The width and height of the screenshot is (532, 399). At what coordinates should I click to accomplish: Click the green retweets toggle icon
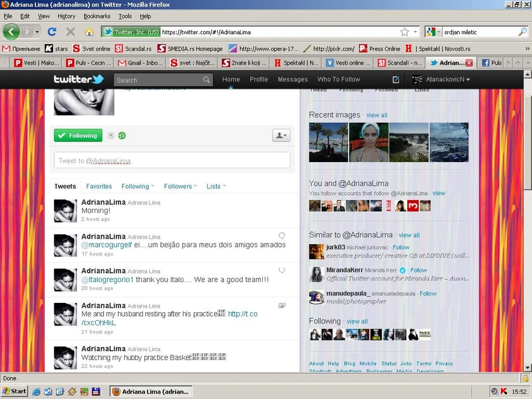(122, 136)
